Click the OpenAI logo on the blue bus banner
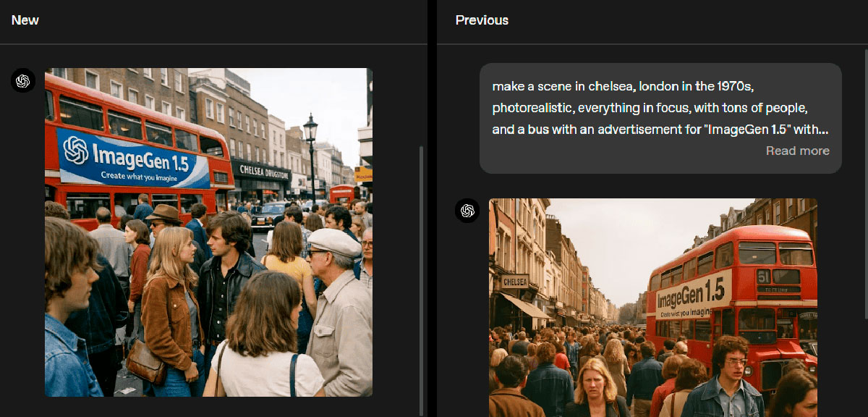This screenshot has height=417, width=868. point(76,150)
